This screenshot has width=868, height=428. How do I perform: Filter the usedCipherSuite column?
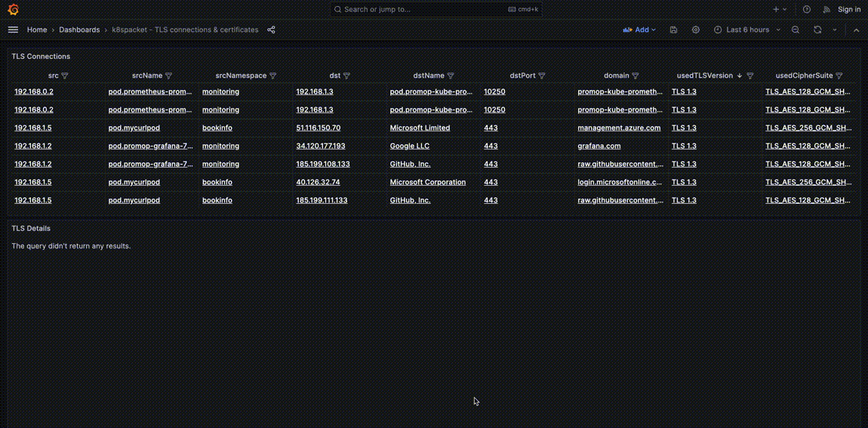point(839,75)
